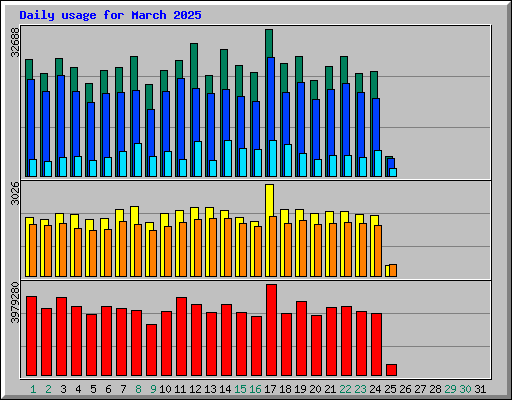Click day label 7
The height and width of the screenshot is (400, 512).
coord(123,389)
